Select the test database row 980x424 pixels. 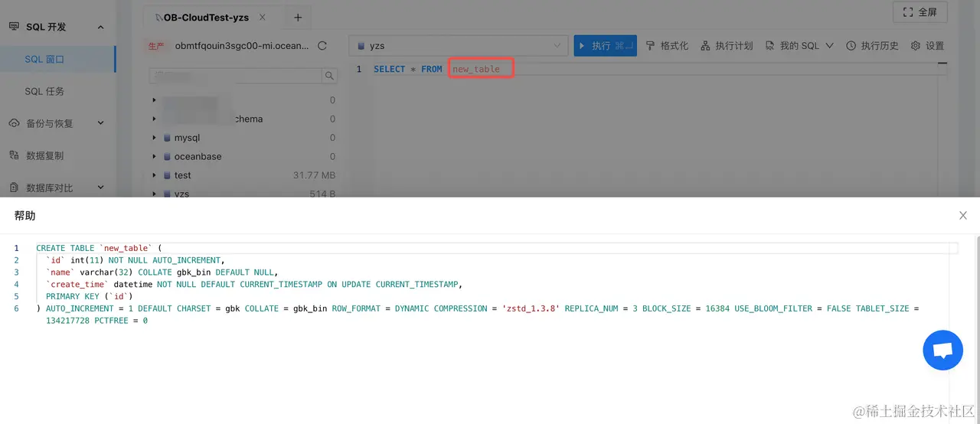[243, 175]
